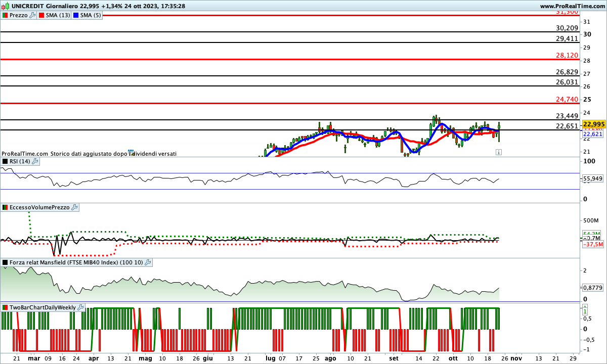Click the 26,829 level label
This screenshot has width=607, height=364.
pos(567,72)
